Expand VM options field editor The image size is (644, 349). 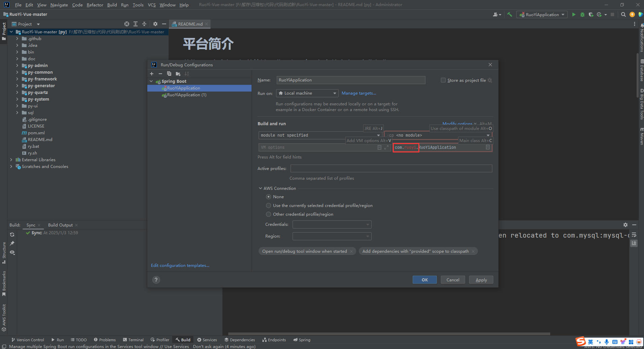(x=386, y=147)
